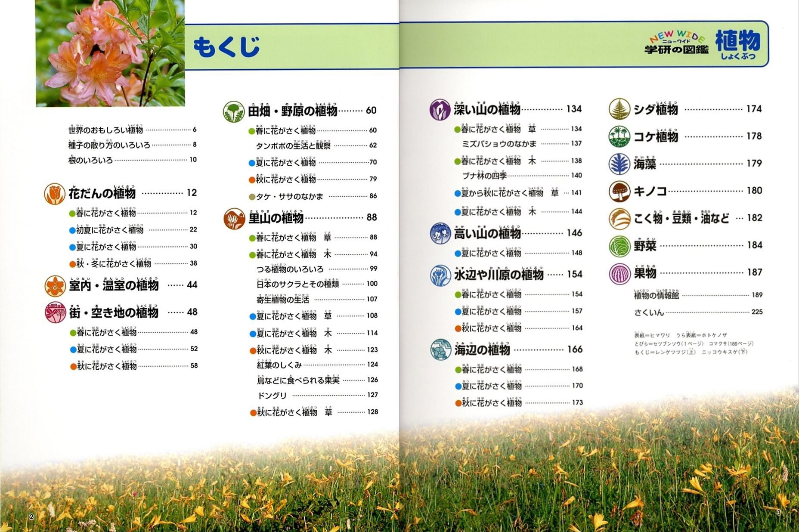Click the blue seaweed icon beside 海藻
The image size is (799, 532).
pyautogui.click(x=619, y=164)
